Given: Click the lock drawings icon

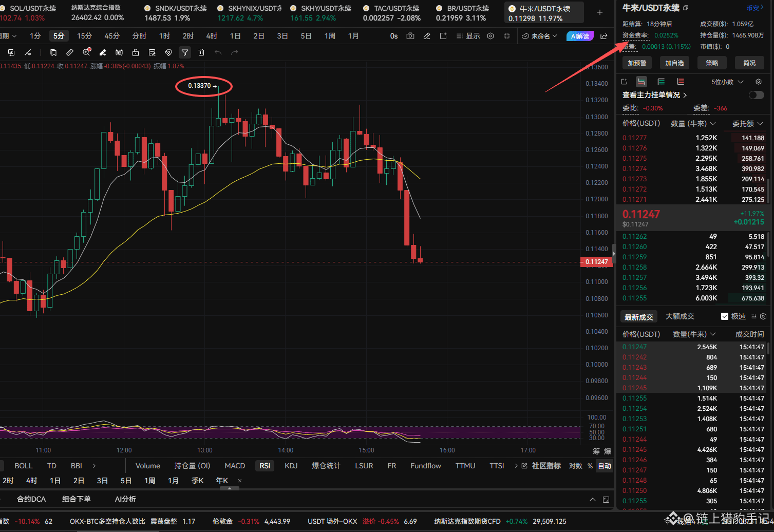Looking at the screenshot, I should (136, 52).
